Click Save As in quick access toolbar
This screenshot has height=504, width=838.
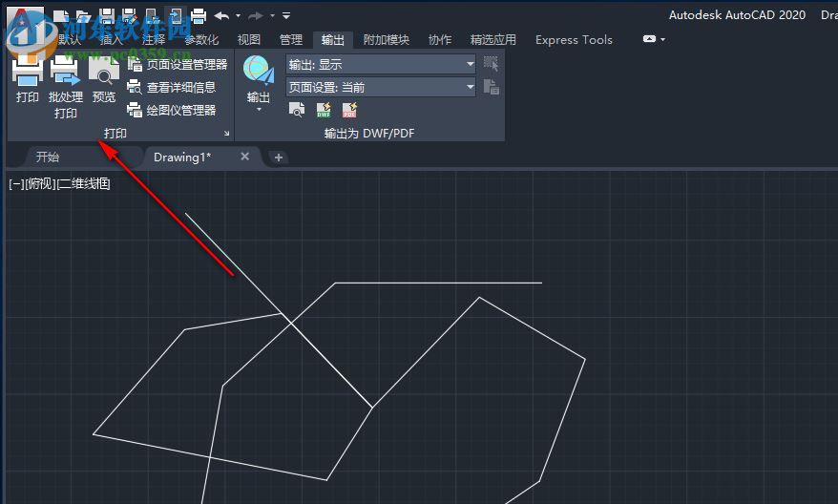point(130,16)
